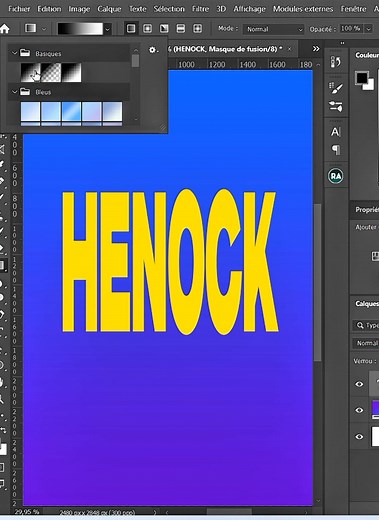
Task: Open the Opacité slider dropdown arrow
Action: pos(368,29)
